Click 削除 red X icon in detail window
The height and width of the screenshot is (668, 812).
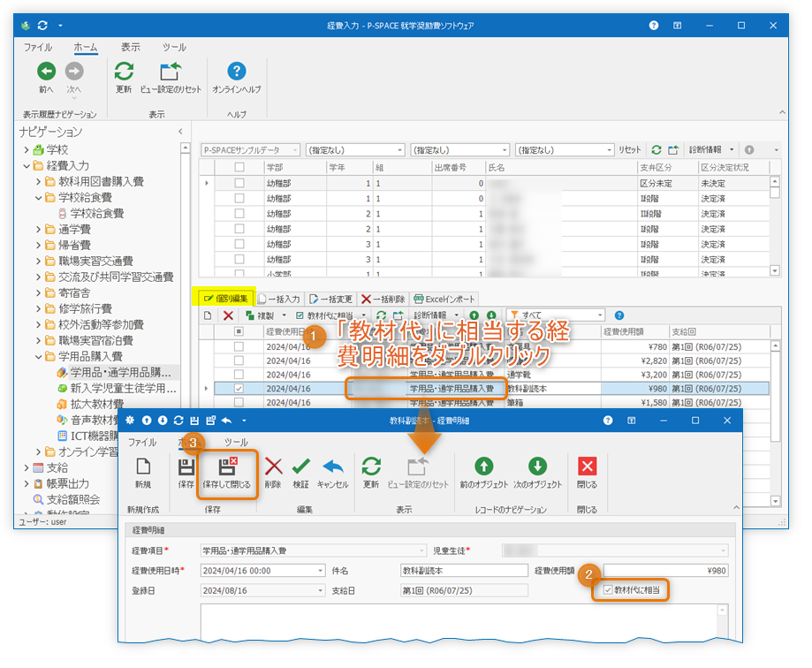(x=273, y=467)
